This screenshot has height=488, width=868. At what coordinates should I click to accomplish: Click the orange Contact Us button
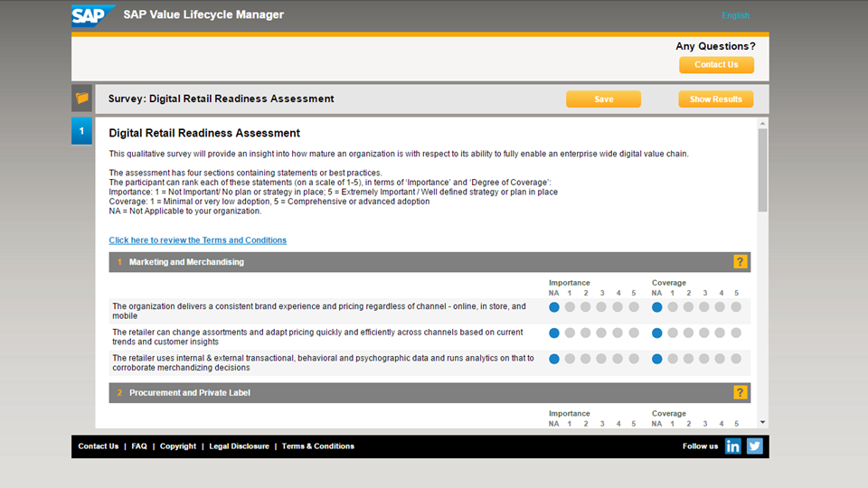(x=716, y=65)
